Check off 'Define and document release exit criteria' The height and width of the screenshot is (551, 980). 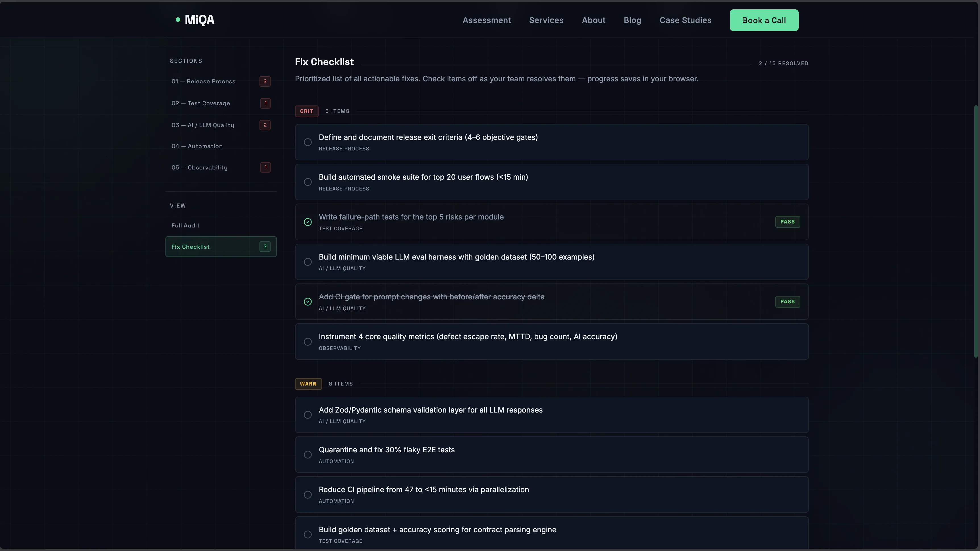tap(308, 142)
